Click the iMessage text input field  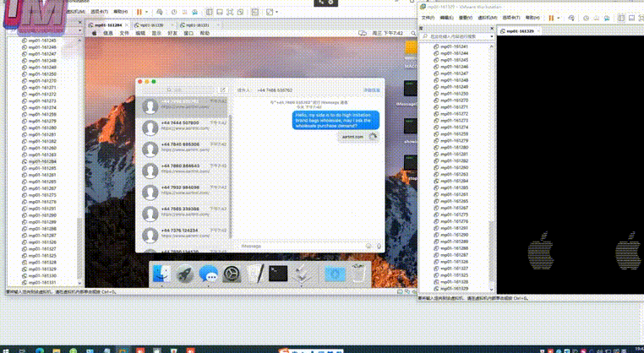(302, 246)
